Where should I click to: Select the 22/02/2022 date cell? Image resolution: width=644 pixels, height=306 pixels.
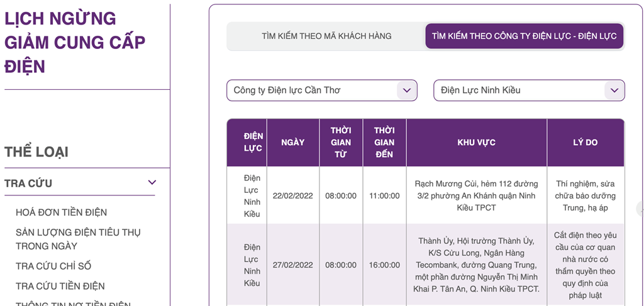click(x=293, y=195)
